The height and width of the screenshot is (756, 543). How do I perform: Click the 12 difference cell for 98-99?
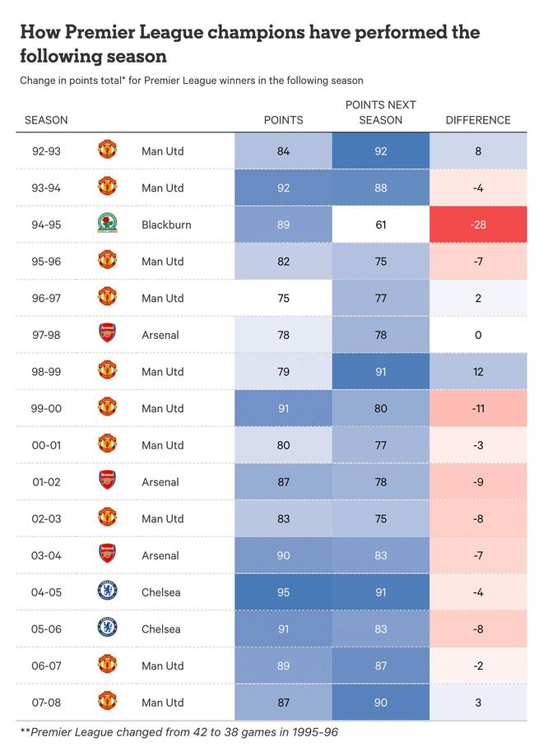[478, 372]
